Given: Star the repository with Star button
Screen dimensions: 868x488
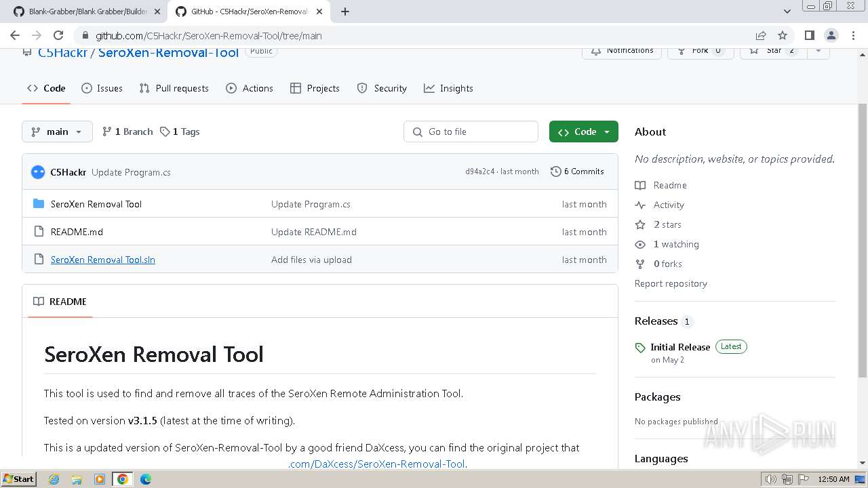Looking at the screenshot, I should coord(773,52).
